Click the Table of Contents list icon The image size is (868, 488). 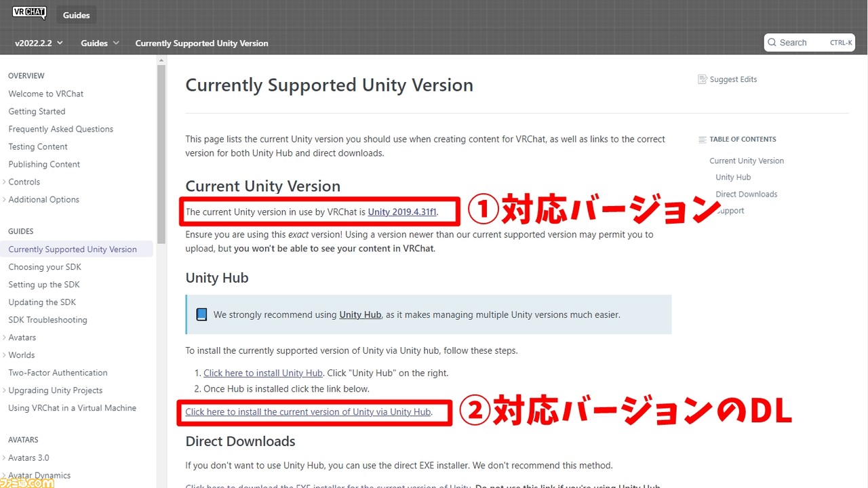(703, 140)
